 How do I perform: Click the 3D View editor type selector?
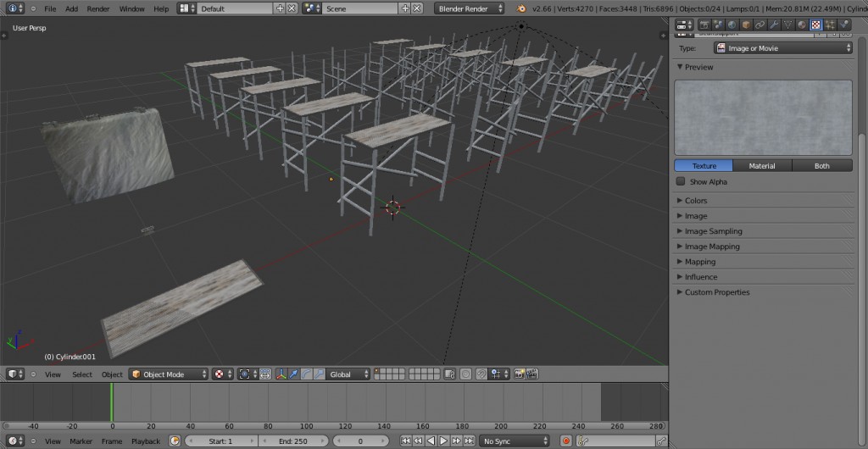15,374
